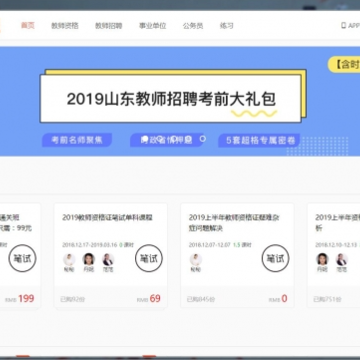This screenshot has height=360, width=360.
Task: Click the yellow 【含时 badge on banner
Action: (344, 64)
